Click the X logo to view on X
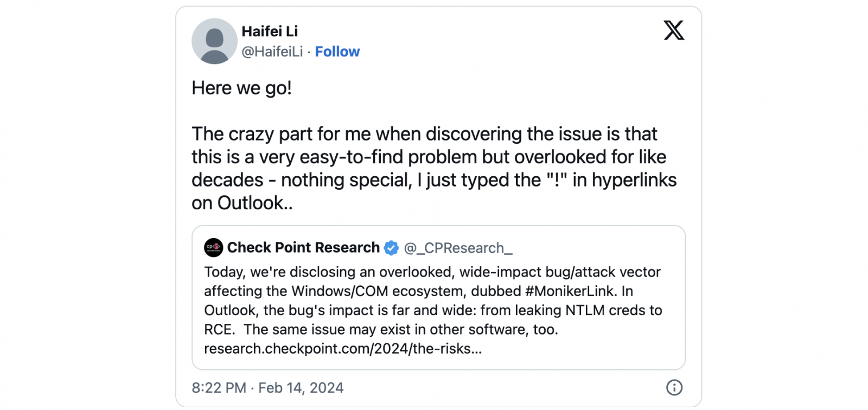This screenshot has height=410, width=868. (x=673, y=31)
